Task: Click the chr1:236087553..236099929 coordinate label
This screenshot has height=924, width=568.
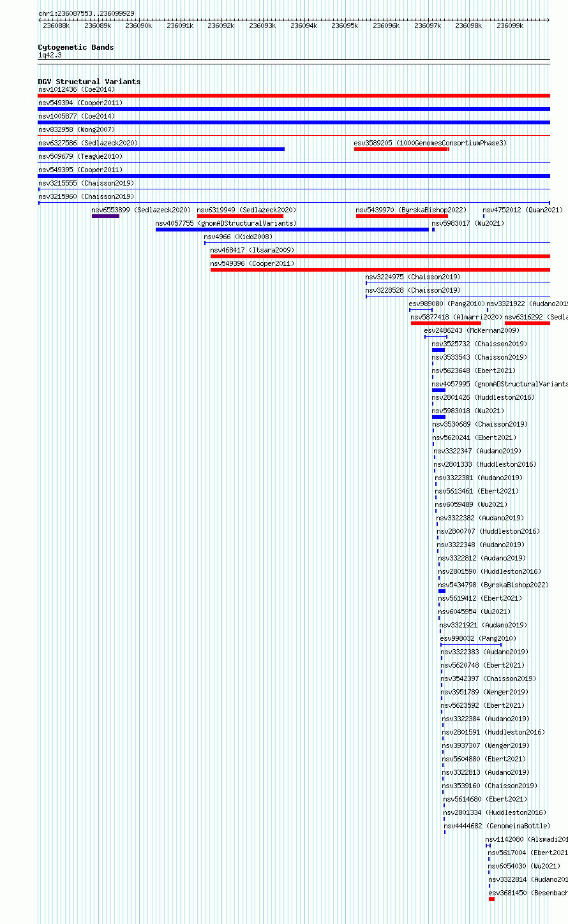Action: [x=86, y=13]
